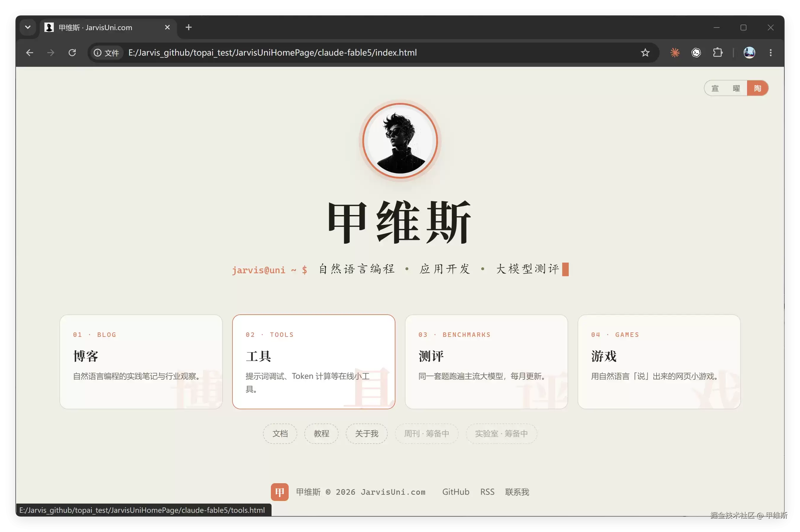The width and height of the screenshot is (800, 532).
Task: Open the GitHub footer link
Action: [x=456, y=491]
